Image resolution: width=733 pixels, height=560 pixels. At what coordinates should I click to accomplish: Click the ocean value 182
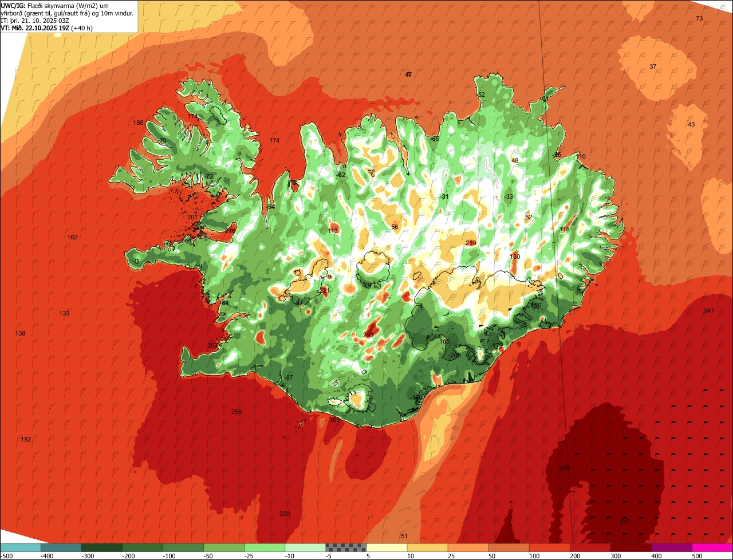(26, 439)
